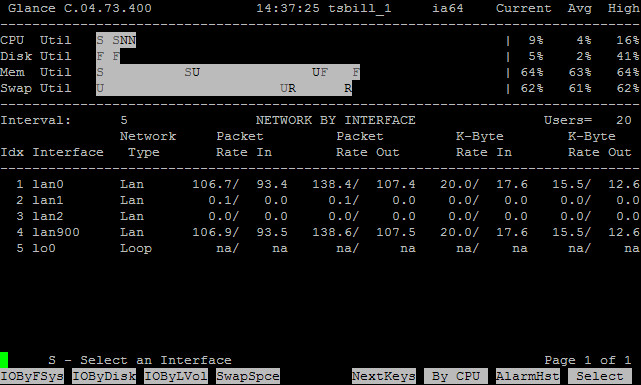The image size is (641, 385).
Task: Click the Page 1 of 1 indicator
Action: click(588, 360)
